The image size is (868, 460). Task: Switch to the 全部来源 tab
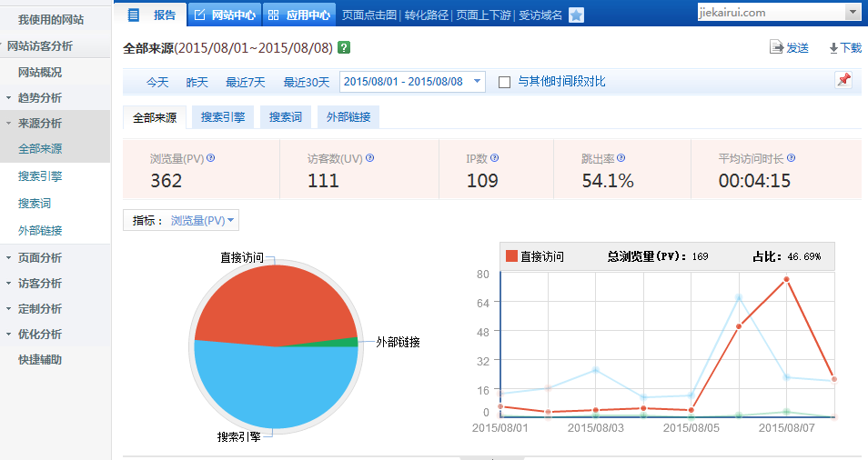click(155, 117)
